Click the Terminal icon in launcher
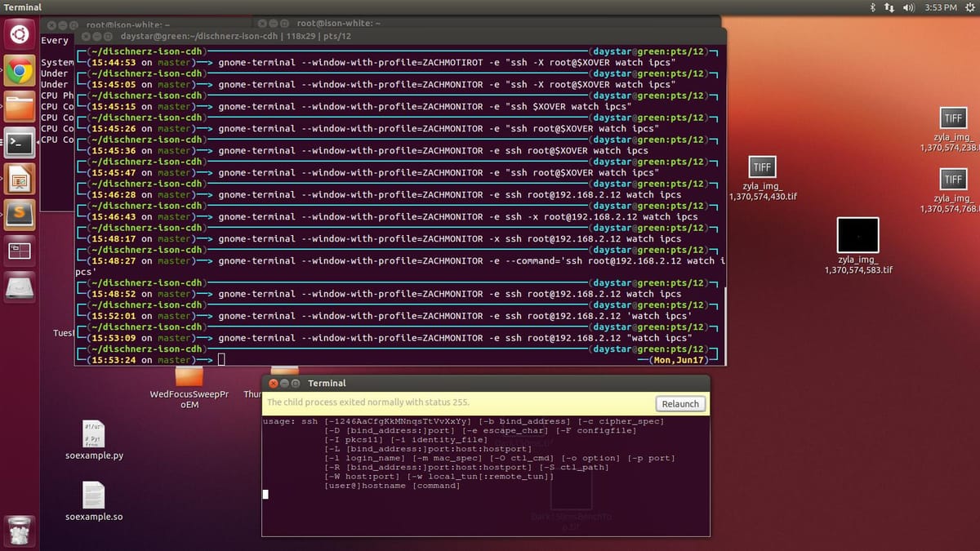The image size is (980, 551). pos(20,144)
